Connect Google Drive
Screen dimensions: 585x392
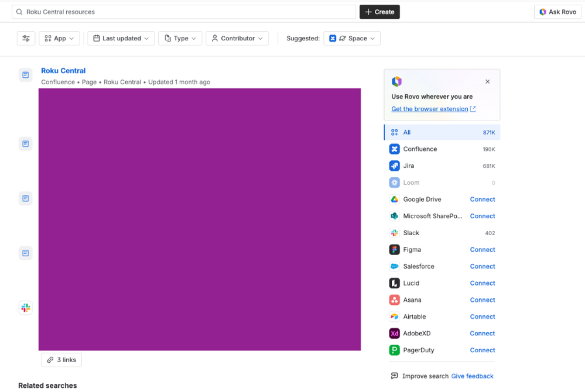click(483, 200)
